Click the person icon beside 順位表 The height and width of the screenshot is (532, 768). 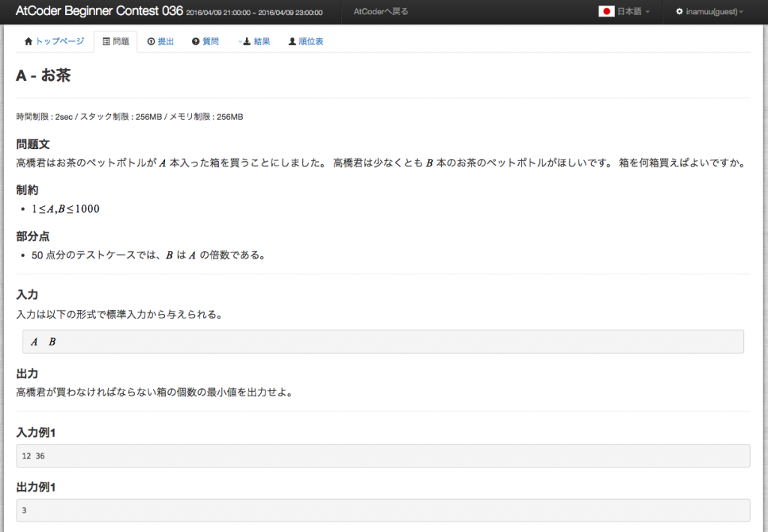tap(292, 42)
